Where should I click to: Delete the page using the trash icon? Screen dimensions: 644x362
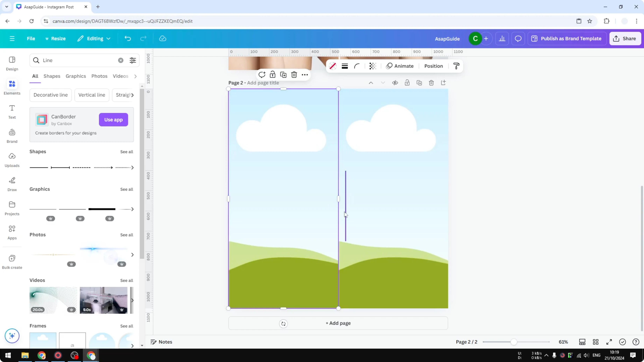431,83
